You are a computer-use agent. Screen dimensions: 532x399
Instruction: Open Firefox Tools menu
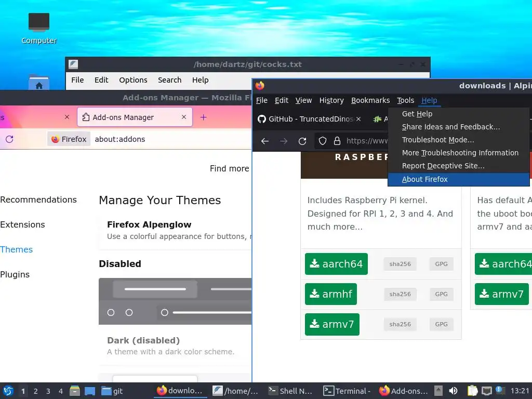[x=405, y=100]
